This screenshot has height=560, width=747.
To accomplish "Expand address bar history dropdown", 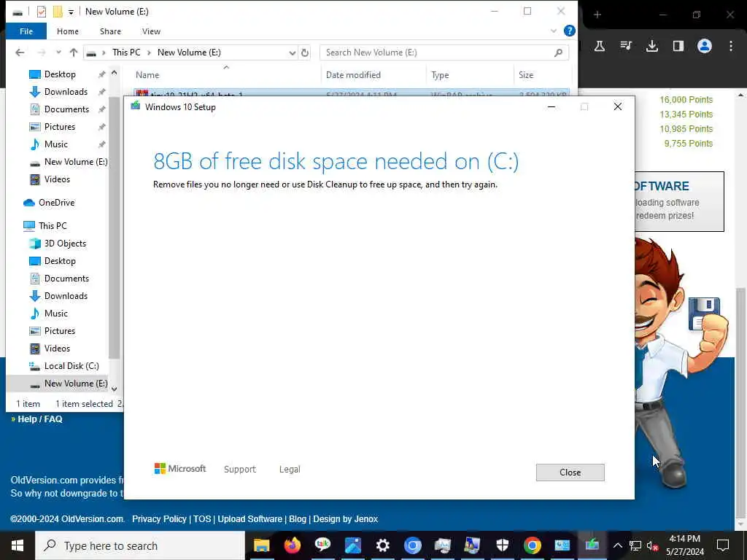I will (292, 52).
